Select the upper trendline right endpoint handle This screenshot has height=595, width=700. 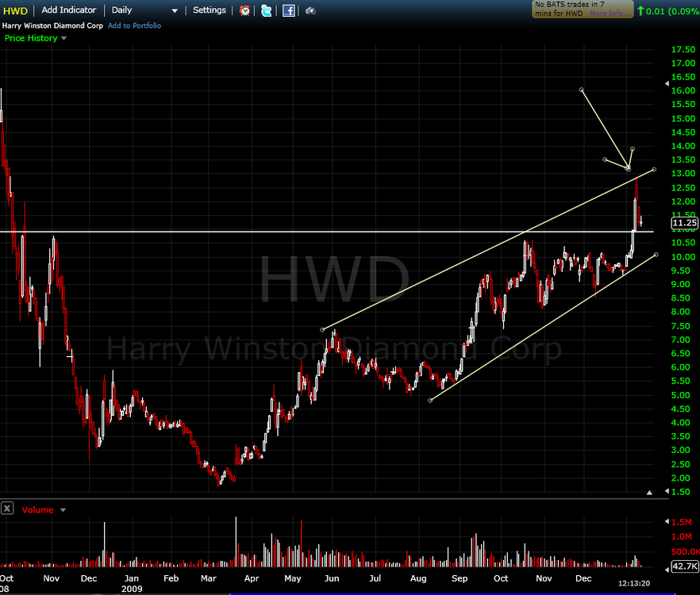654,170
